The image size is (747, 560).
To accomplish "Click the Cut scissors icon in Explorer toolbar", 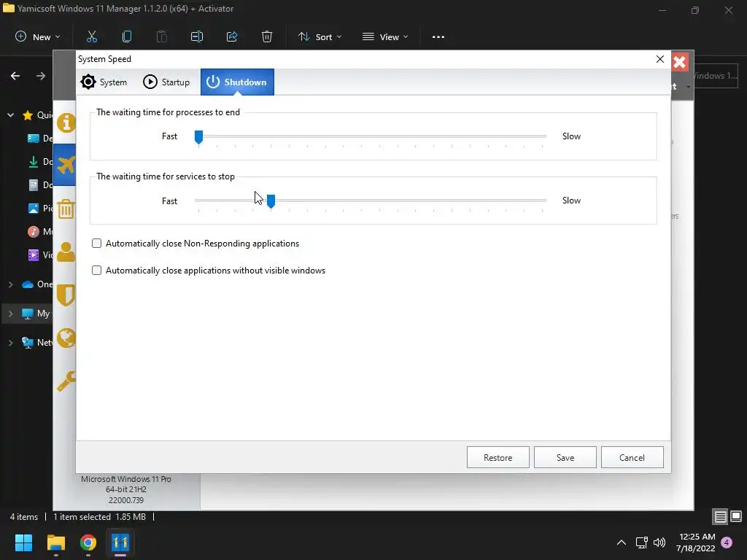I will pos(91,36).
